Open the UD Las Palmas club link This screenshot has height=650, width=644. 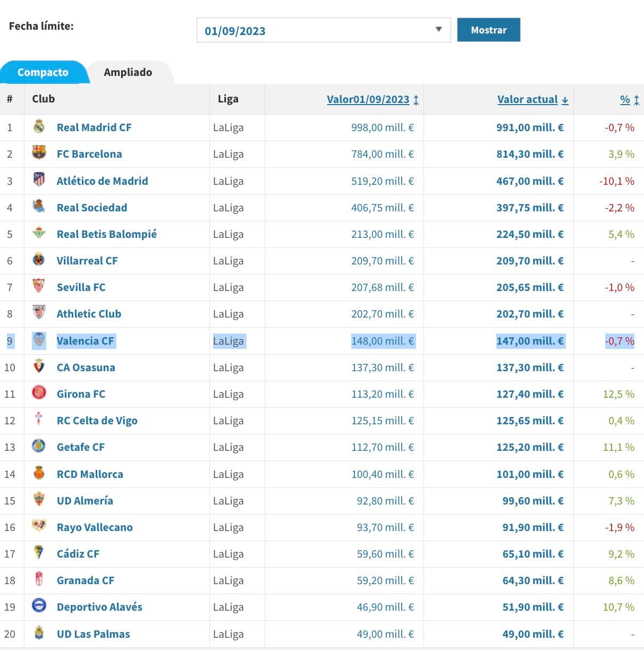[94, 634]
